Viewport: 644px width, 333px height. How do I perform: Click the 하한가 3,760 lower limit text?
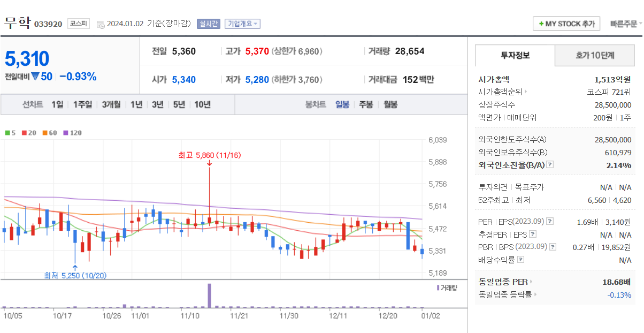[x=297, y=80]
